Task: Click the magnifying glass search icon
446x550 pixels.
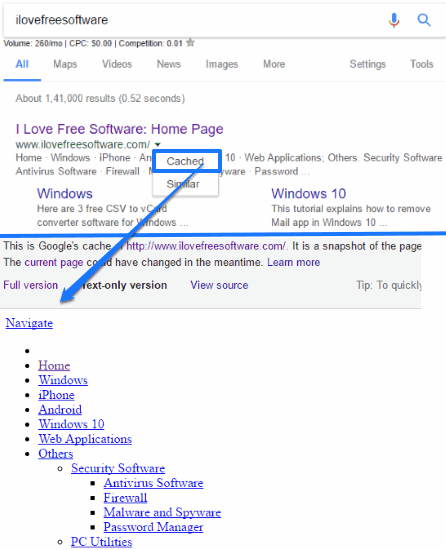Action: [424, 20]
